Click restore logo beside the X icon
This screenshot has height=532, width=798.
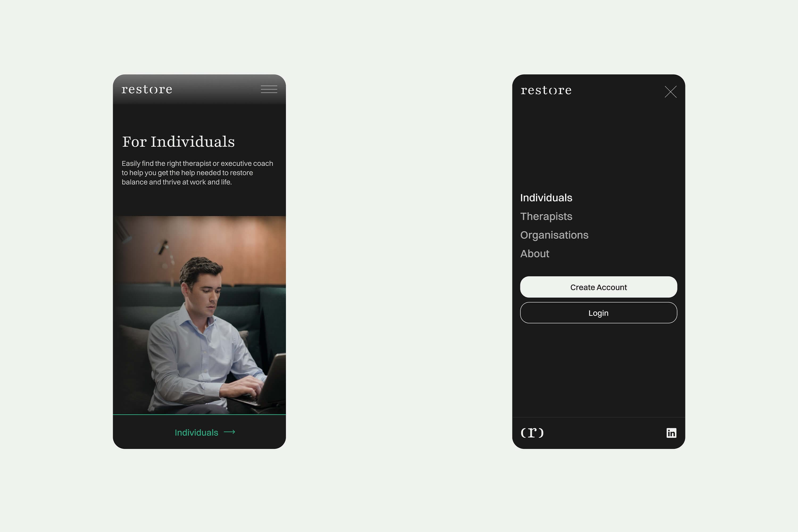pyautogui.click(x=546, y=91)
